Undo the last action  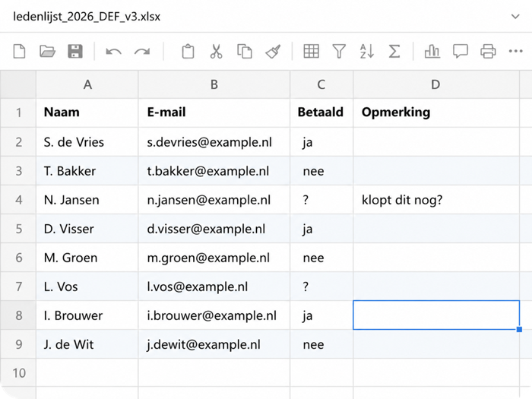point(114,52)
